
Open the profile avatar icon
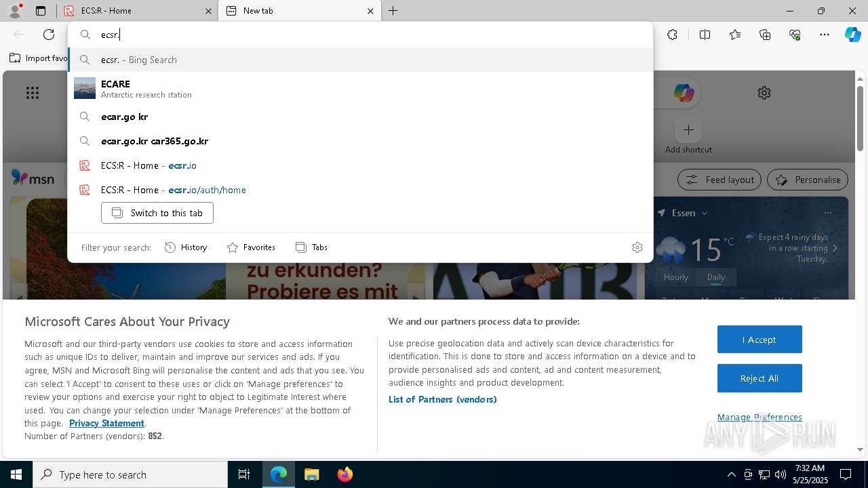coord(14,11)
